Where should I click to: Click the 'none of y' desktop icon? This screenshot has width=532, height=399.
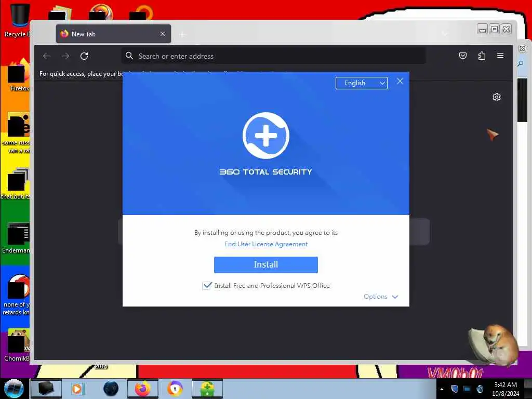16,295
